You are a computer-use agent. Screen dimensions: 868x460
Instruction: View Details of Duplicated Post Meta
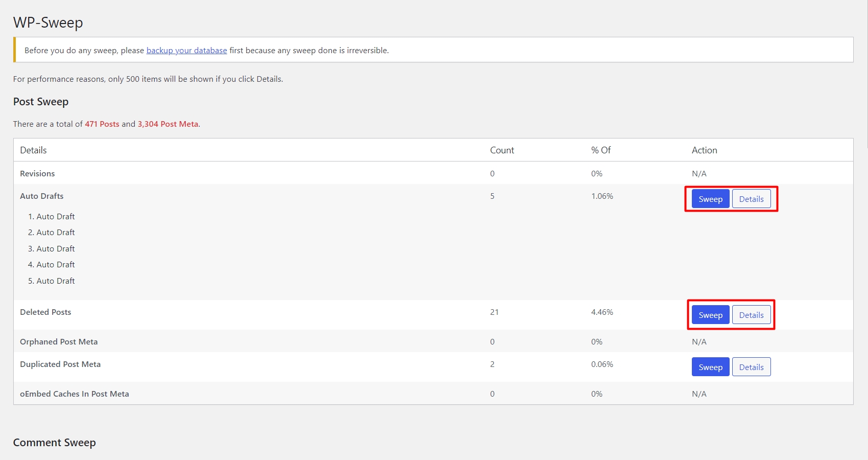click(751, 367)
